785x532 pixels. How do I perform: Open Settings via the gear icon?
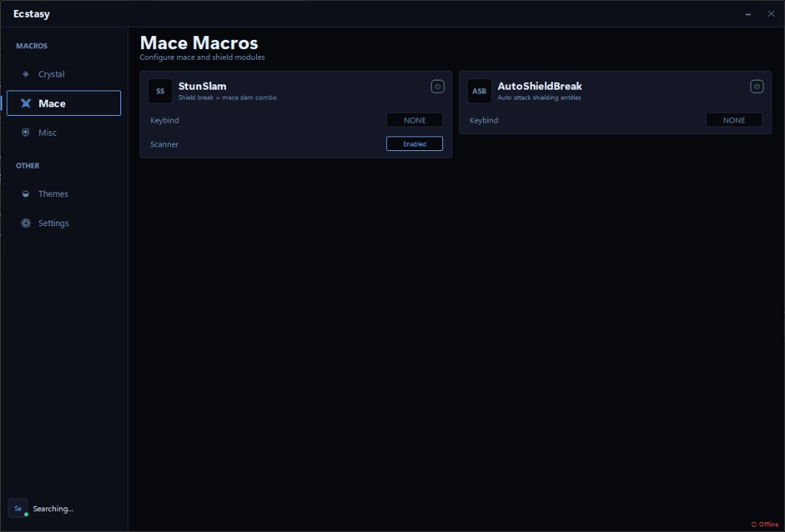25,222
